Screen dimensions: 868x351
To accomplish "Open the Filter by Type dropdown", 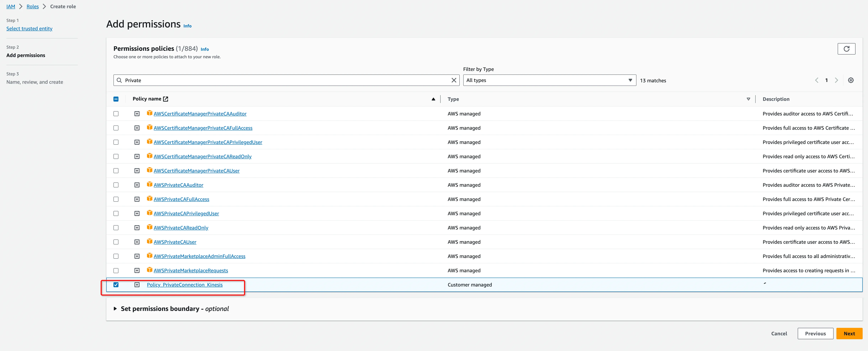I will [x=549, y=80].
